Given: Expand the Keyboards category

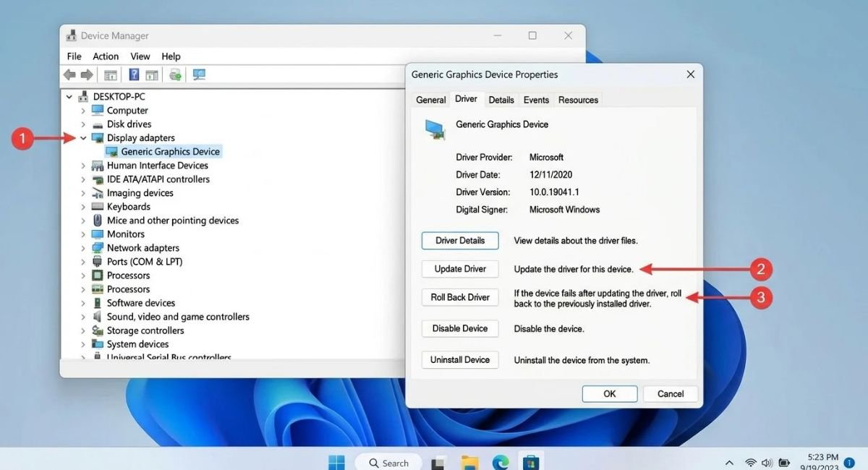Looking at the screenshot, I should coord(83,207).
